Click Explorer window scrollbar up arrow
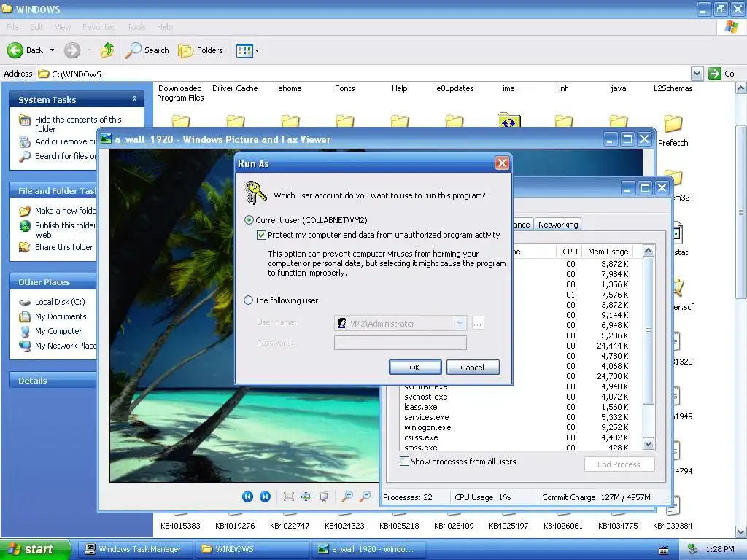The image size is (747, 560). click(x=741, y=88)
